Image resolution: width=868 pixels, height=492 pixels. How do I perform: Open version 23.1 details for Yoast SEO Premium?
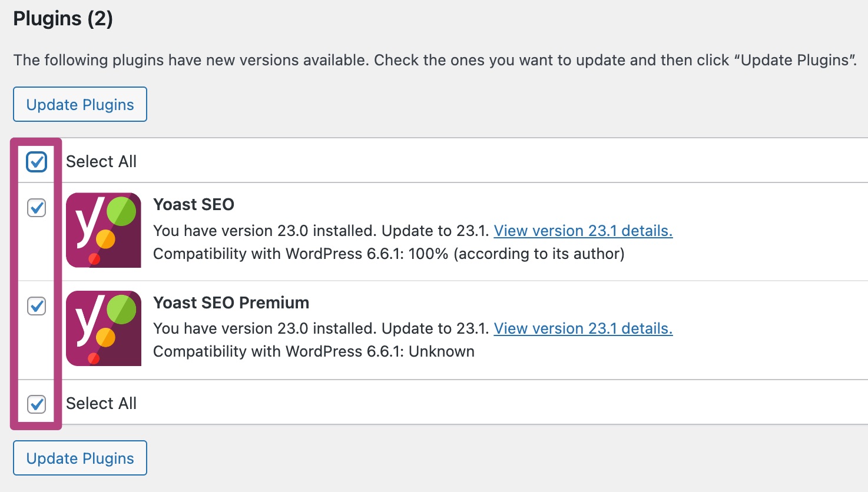583,328
